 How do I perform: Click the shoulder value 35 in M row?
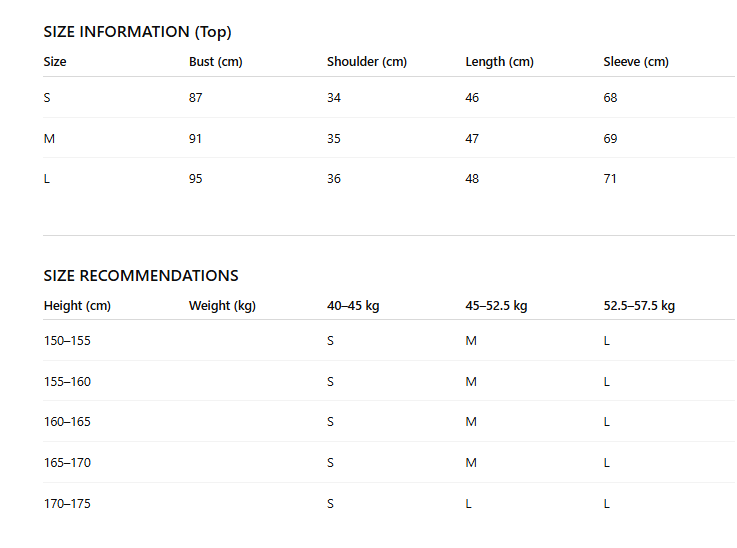(334, 139)
